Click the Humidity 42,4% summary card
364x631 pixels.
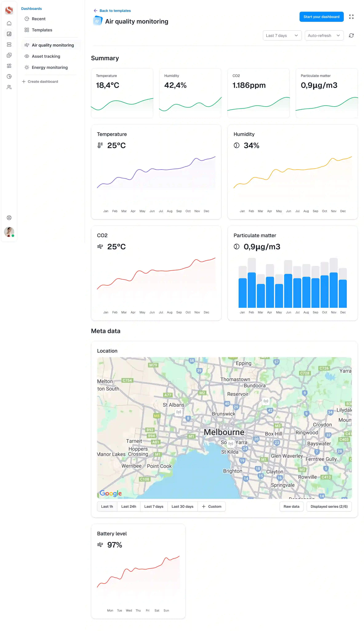190,93
